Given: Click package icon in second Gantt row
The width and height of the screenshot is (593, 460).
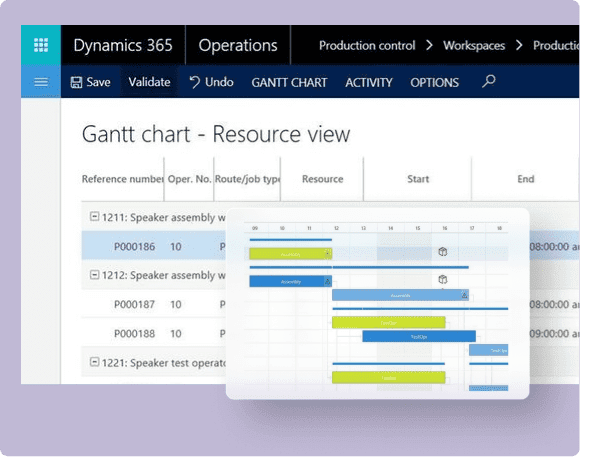Looking at the screenshot, I should (x=442, y=280).
